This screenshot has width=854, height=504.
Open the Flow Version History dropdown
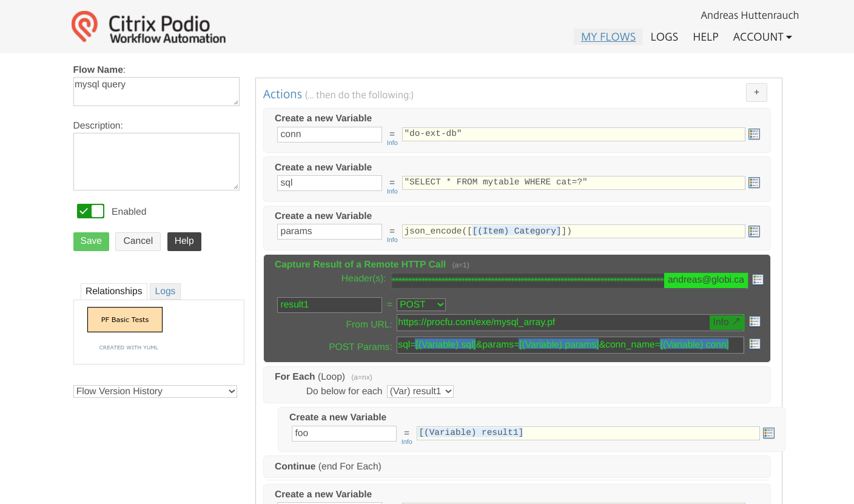click(155, 391)
